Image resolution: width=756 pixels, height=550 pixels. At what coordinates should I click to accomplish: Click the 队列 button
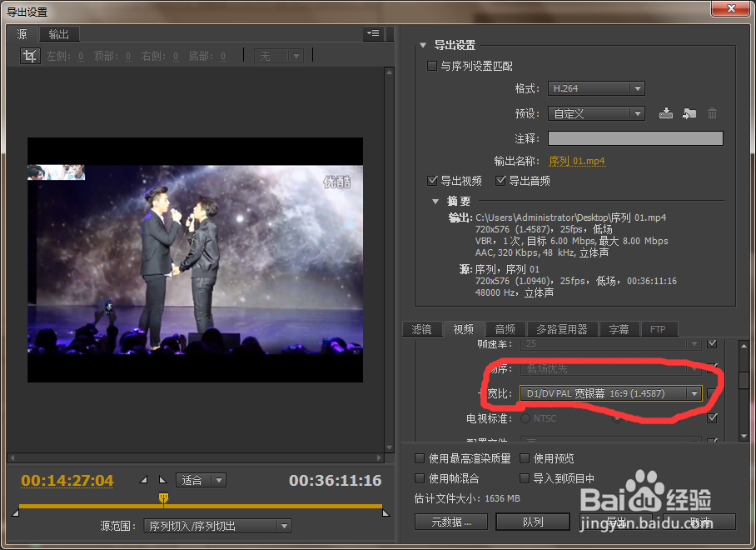[533, 521]
